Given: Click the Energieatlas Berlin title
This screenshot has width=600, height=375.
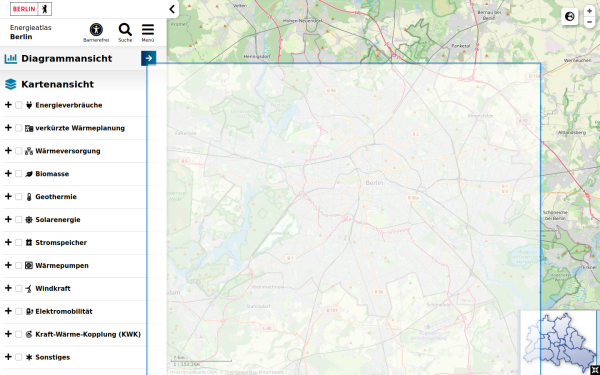Looking at the screenshot, I should (31, 32).
